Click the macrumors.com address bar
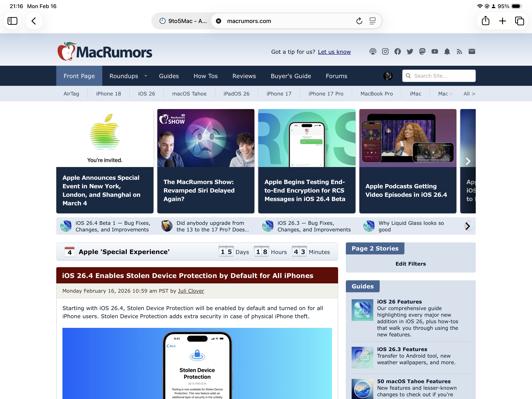This screenshot has width=532, height=399. tap(249, 21)
